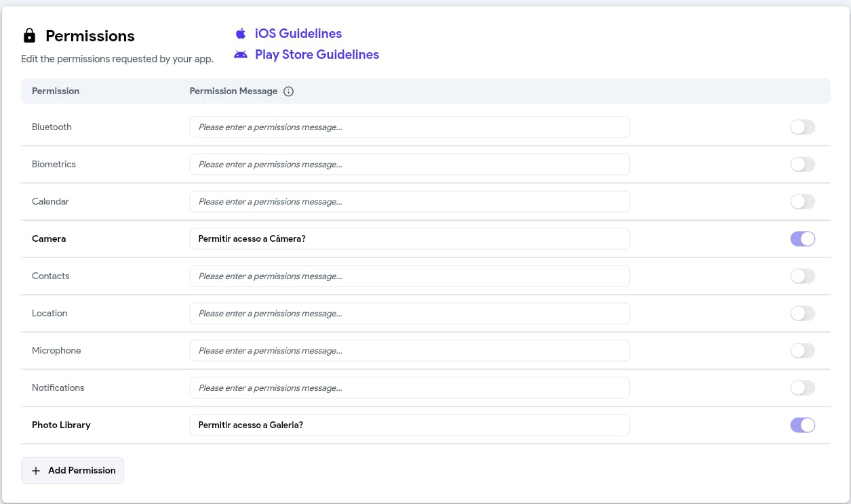
Task: Click the Android robot icon
Action: point(241,55)
